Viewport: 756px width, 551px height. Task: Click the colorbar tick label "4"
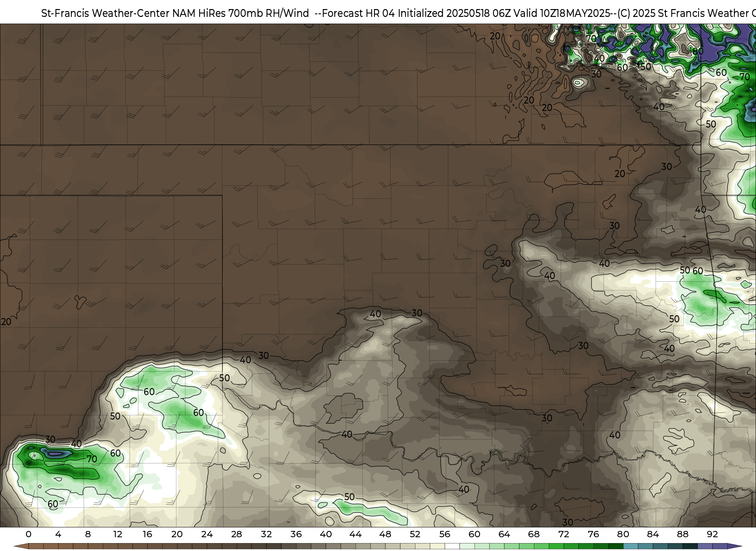coord(58,534)
